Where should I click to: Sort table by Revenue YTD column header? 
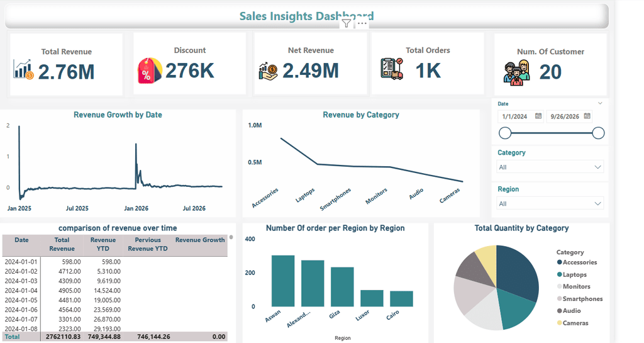(103, 244)
